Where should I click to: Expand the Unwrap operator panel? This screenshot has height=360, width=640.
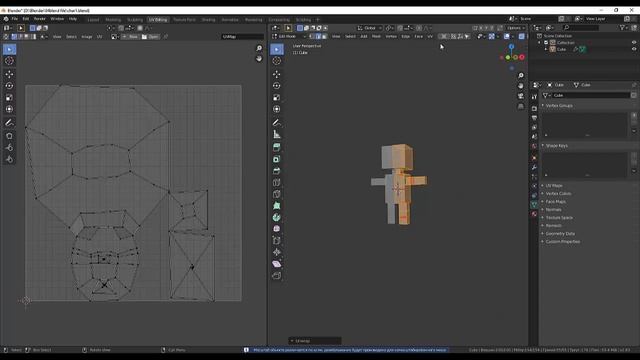tap(315, 340)
